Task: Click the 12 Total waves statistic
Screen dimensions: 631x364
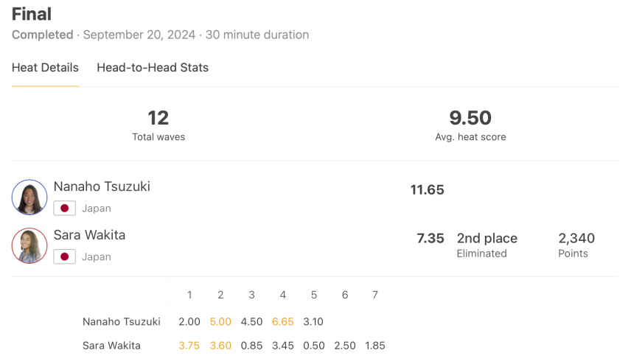Action: click(x=158, y=125)
